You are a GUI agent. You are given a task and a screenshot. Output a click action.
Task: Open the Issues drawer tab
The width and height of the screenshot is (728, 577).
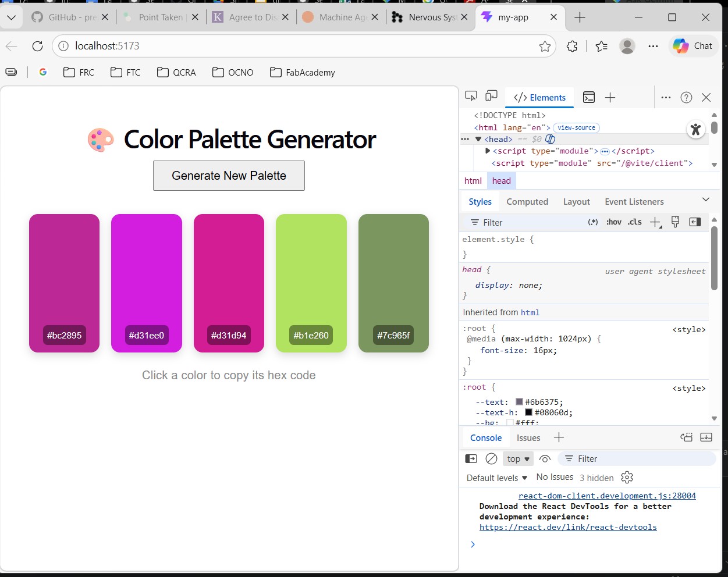(528, 438)
